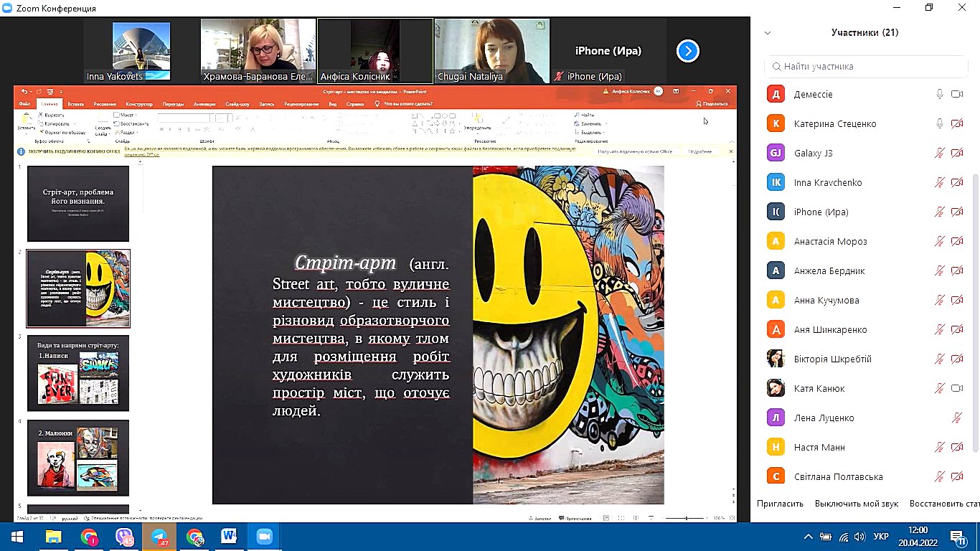The height and width of the screenshot is (551, 980).
Task: Open the Упорядочить (arrange) dropdown
Action: coord(477,122)
